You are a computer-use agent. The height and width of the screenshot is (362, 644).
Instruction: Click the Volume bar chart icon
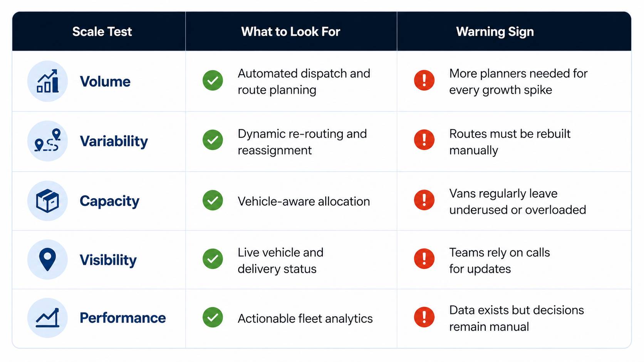click(x=47, y=81)
